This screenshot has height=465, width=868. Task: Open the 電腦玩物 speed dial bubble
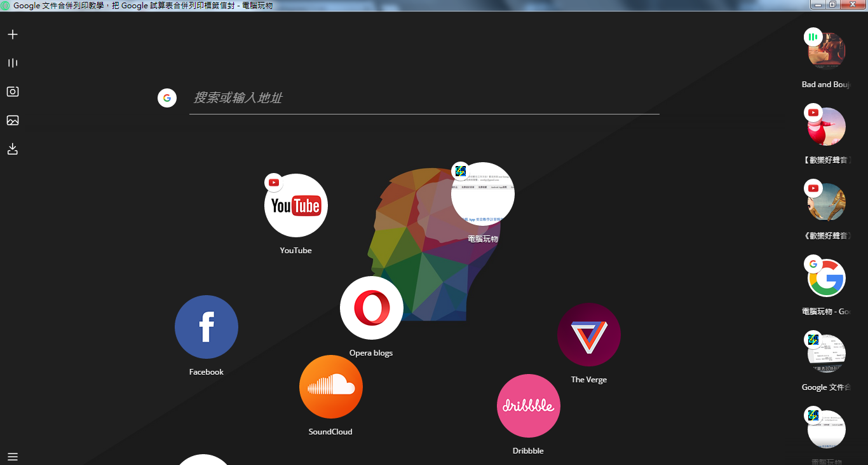[x=483, y=194]
